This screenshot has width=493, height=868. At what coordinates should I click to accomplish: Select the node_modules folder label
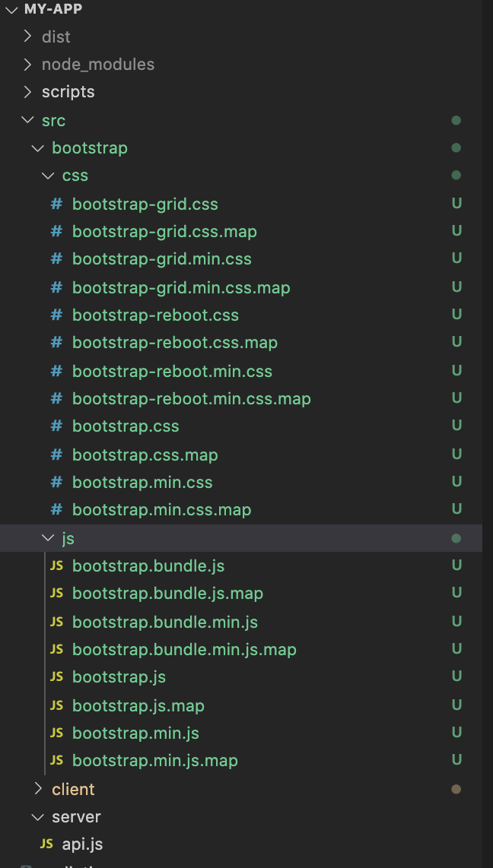pos(98,64)
